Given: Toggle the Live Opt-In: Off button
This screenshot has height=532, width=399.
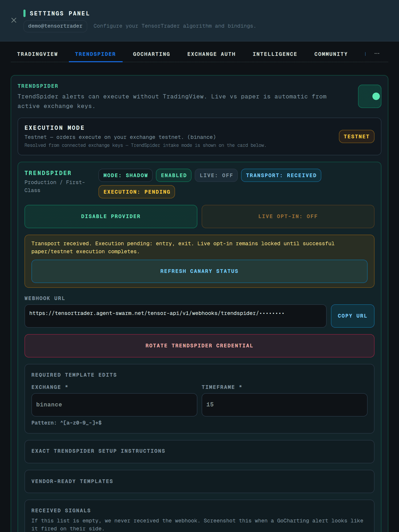Looking at the screenshot, I should (x=288, y=217).
